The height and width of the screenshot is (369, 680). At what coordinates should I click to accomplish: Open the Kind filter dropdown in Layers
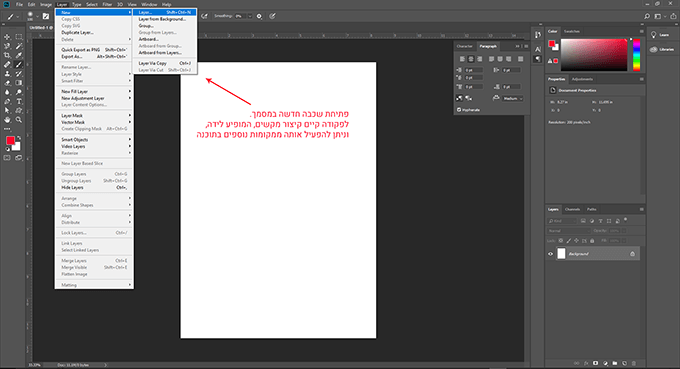pos(562,221)
